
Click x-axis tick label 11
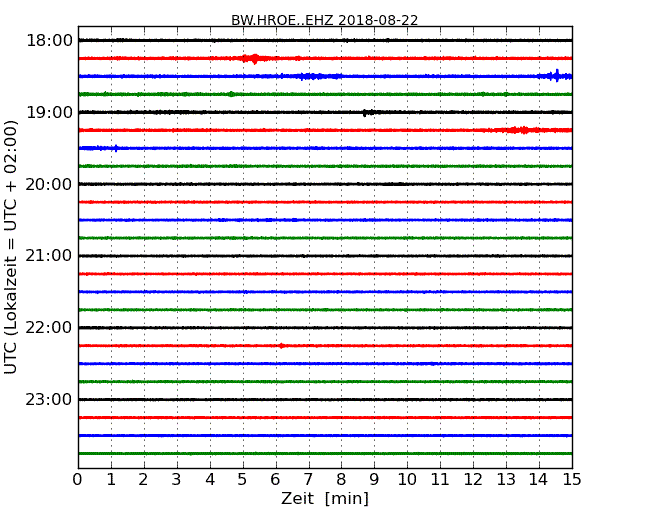click(440, 480)
